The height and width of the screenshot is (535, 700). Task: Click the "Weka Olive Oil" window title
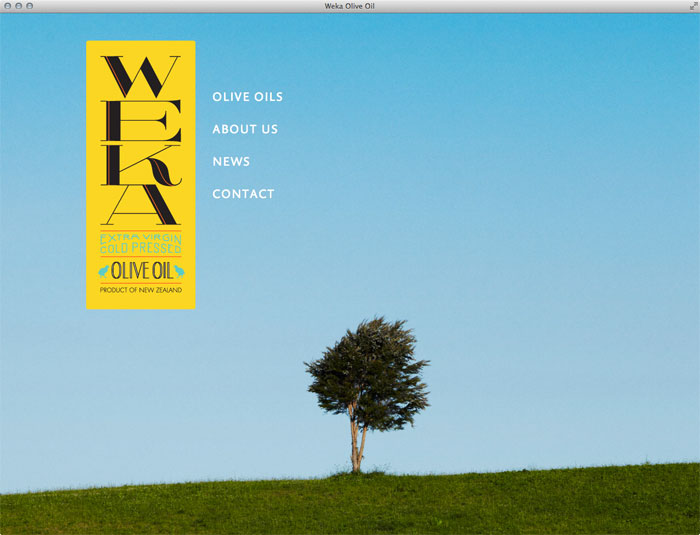coord(350,6)
